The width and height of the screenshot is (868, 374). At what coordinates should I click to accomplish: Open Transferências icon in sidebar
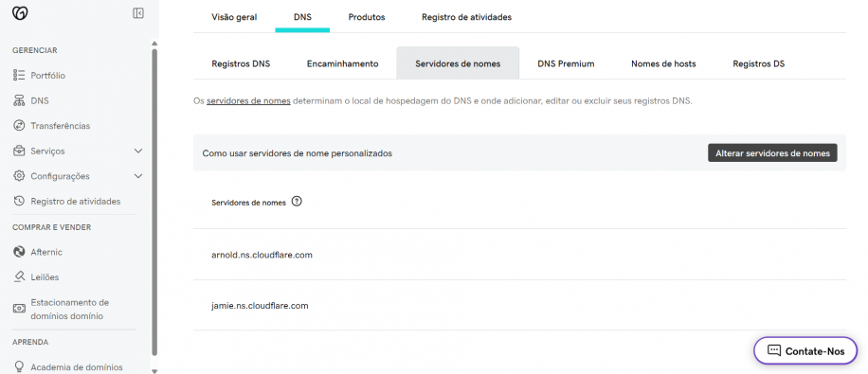coord(19,126)
